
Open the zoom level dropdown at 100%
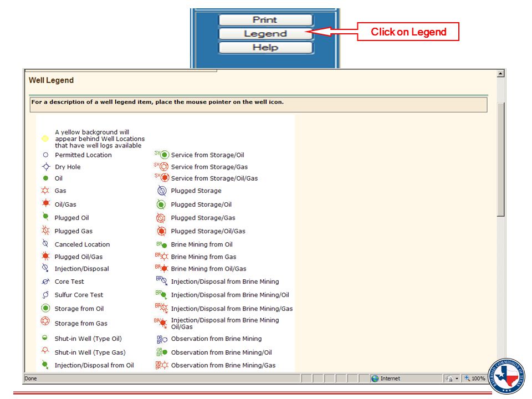(x=475, y=378)
